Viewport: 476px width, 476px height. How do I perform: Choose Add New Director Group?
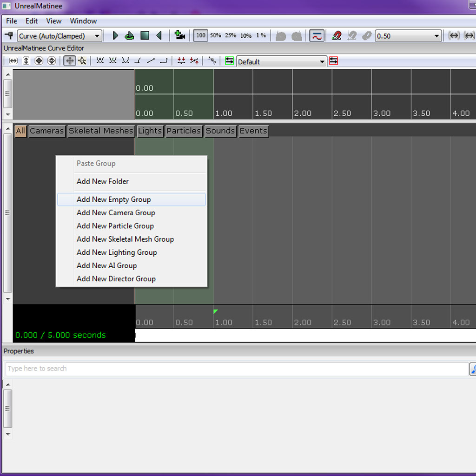(132, 279)
